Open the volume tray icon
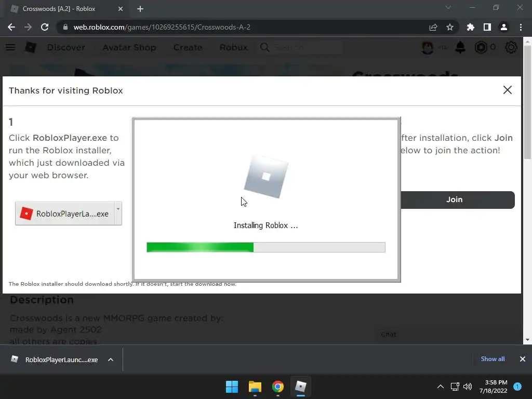 coord(468,387)
